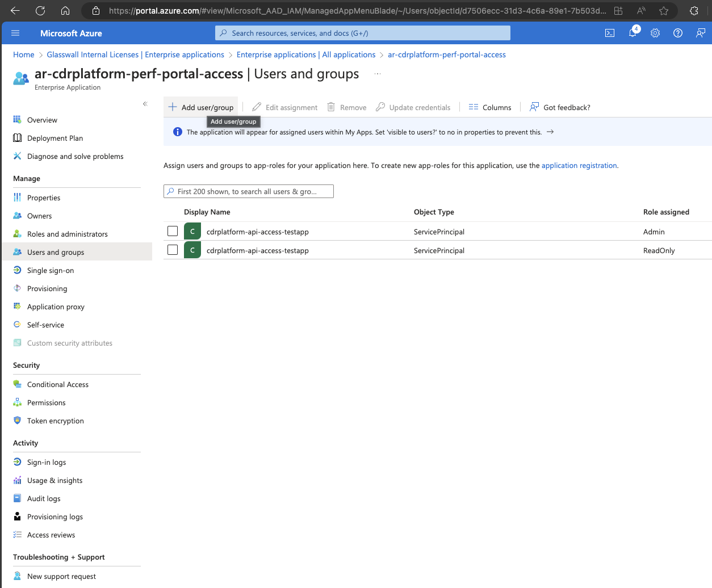Viewport: 712px width, 588px height.
Task: Click the Owners people icon
Action: click(x=17, y=216)
